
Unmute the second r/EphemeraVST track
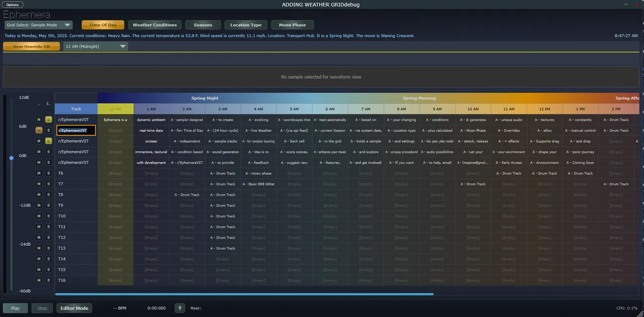point(39,131)
